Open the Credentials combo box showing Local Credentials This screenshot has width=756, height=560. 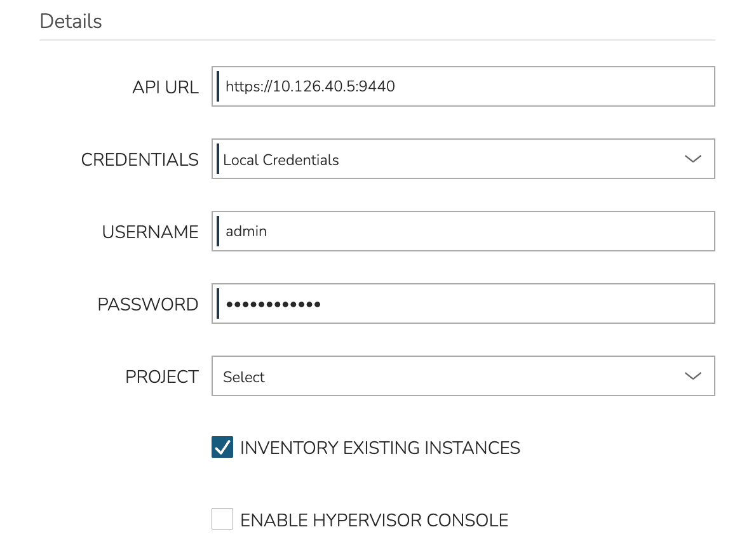(445, 159)
